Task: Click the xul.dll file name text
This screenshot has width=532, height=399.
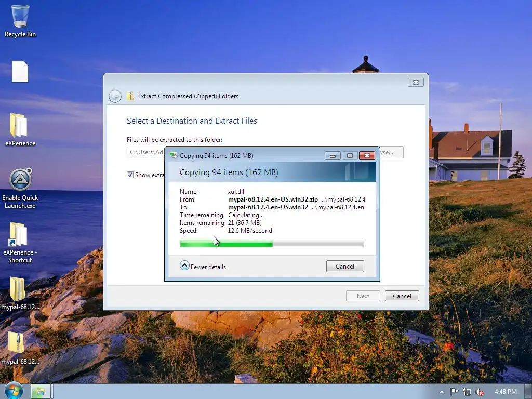Action: point(236,192)
